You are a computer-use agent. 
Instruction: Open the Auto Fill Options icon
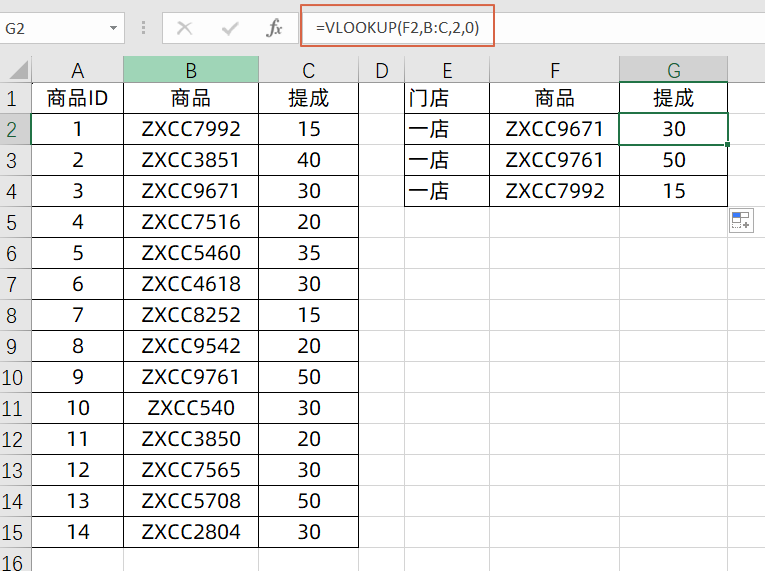pyautogui.click(x=741, y=220)
